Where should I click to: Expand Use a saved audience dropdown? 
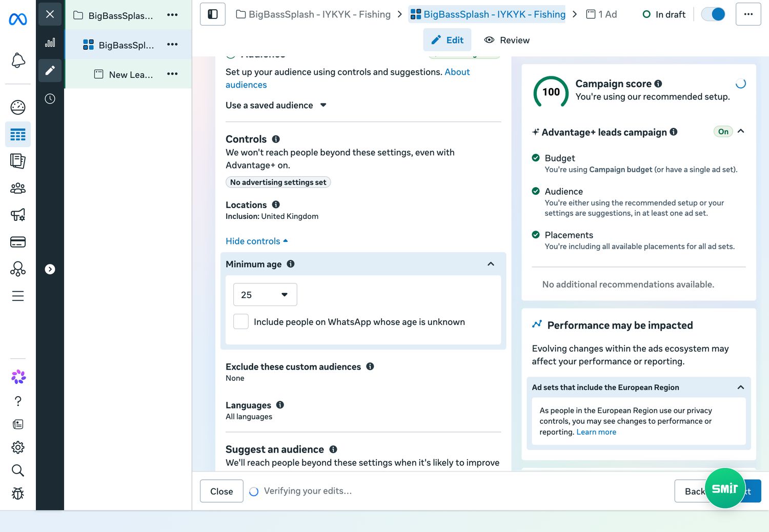tap(276, 105)
